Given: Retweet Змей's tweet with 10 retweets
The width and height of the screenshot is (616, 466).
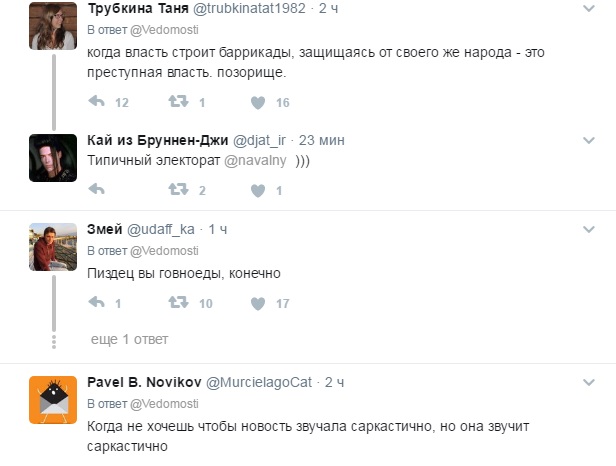Looking at the screenshot, I should pos(178,303).
